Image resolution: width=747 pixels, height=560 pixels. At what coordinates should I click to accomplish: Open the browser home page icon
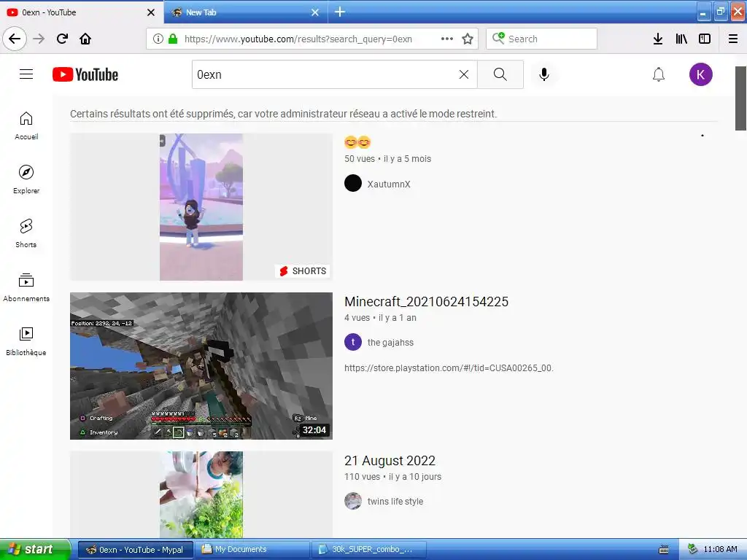pos(85,39)
